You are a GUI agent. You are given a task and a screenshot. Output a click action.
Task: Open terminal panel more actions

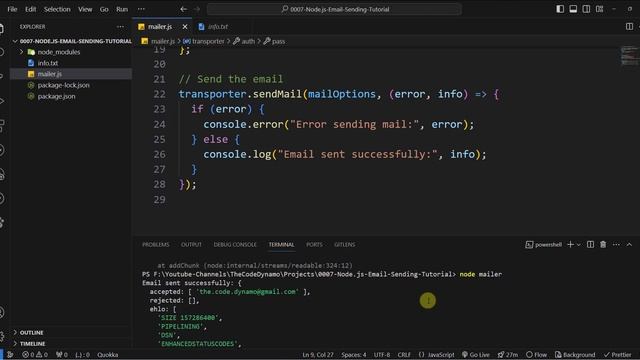pyautogui.click(x=616, y=244)
